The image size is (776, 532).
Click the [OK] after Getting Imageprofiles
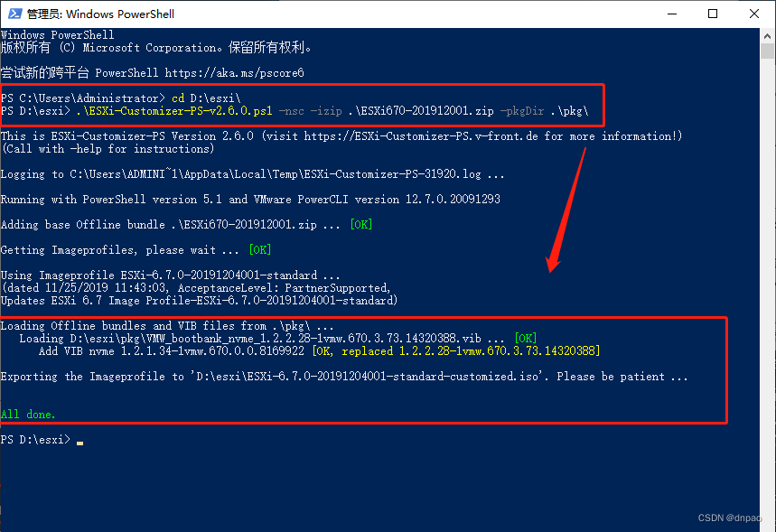(260, 250)
